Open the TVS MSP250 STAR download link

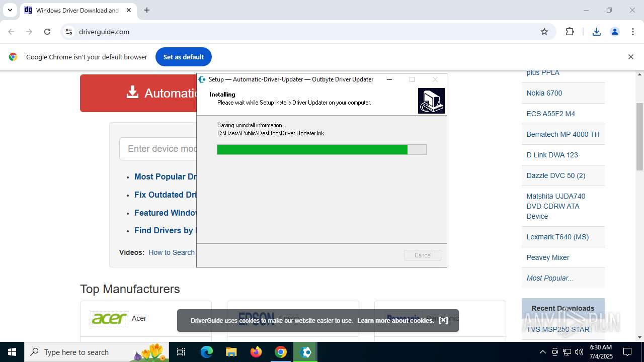coord(558,329)
